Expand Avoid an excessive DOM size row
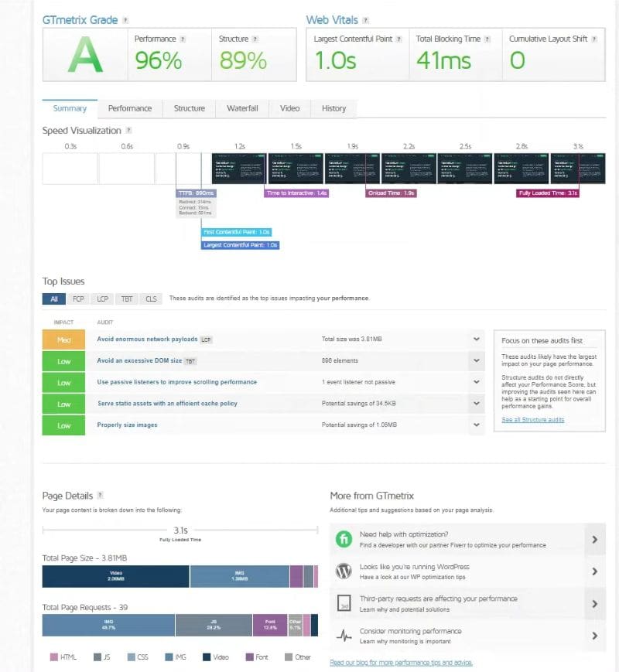The width and height of the screenshot is (619, 672). (476, 360)
